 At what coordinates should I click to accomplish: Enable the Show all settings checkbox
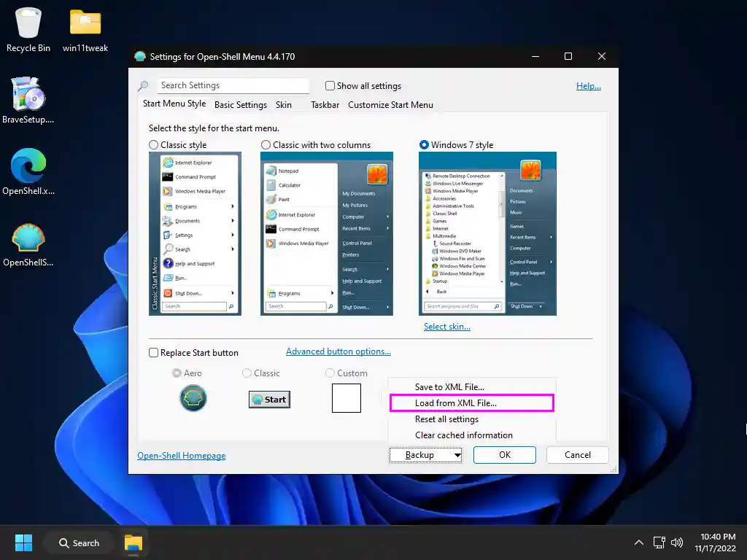tap(330, 85)
